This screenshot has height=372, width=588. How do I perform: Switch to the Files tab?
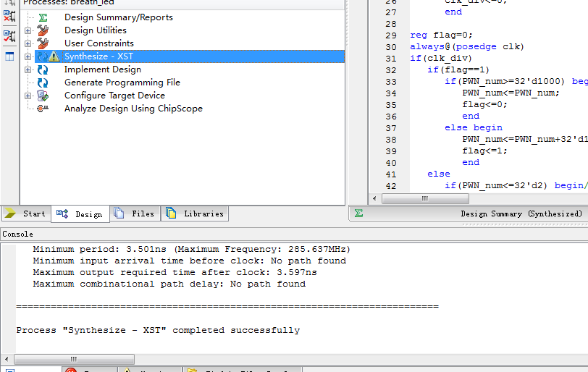pyautogui.click(x=135, y=214)
